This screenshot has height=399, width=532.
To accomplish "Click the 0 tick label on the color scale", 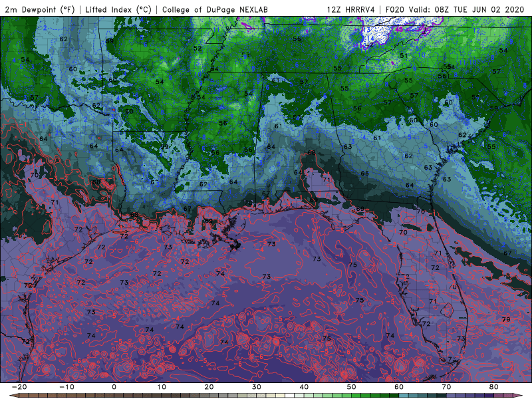I will tap(114, 387).
